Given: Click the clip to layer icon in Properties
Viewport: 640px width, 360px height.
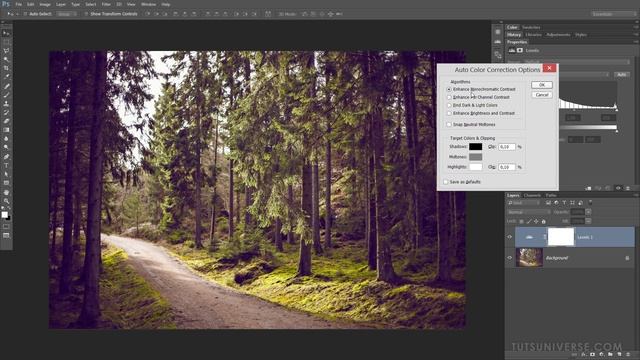Looking at the screenshot, I should 588,188.
